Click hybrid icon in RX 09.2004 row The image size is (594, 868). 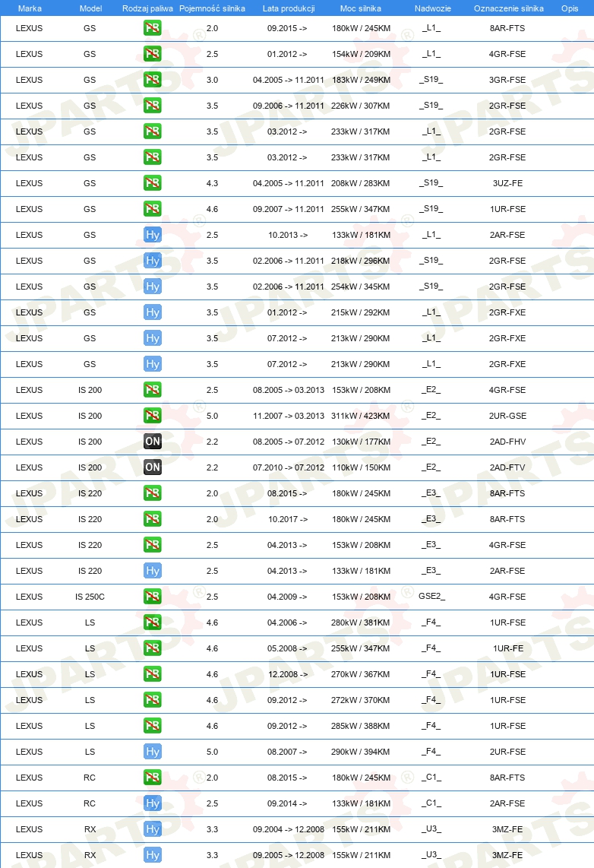pos(152,828)
